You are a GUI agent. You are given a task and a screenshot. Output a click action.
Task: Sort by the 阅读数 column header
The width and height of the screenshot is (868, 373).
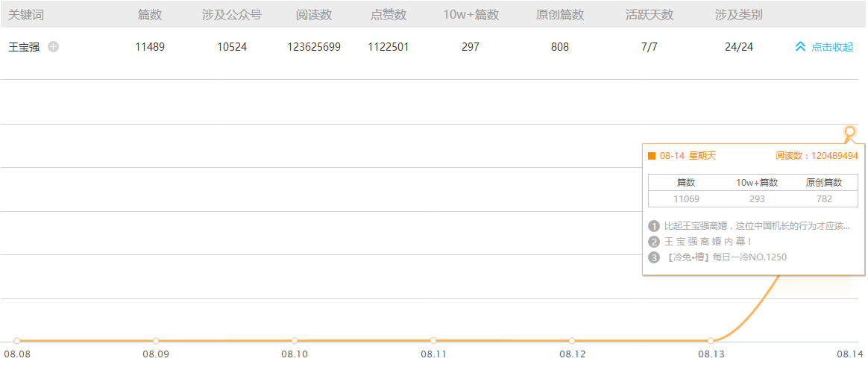pos(314,15)
